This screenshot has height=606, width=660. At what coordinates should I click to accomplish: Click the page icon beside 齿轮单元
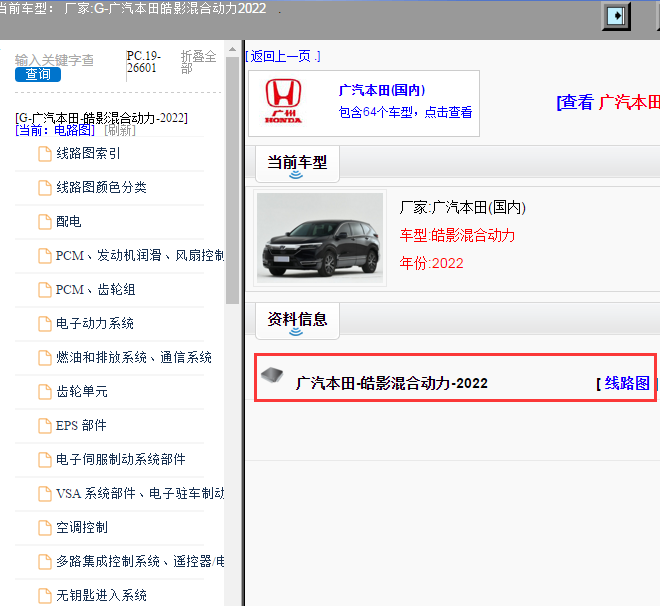point(45,392)
